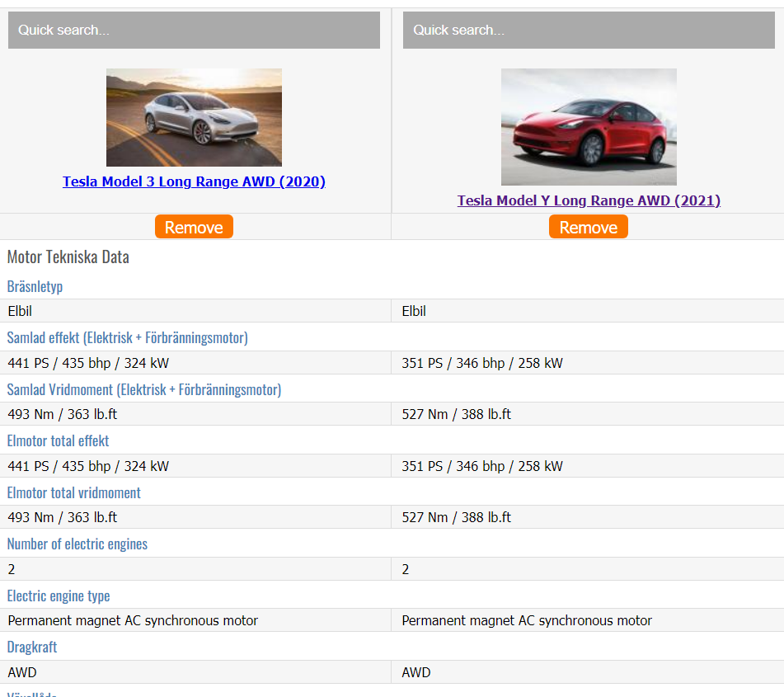
Task: Remove the Tesla Model 3 from comparison
Action: pyautogui.click(x=194, y=227)
